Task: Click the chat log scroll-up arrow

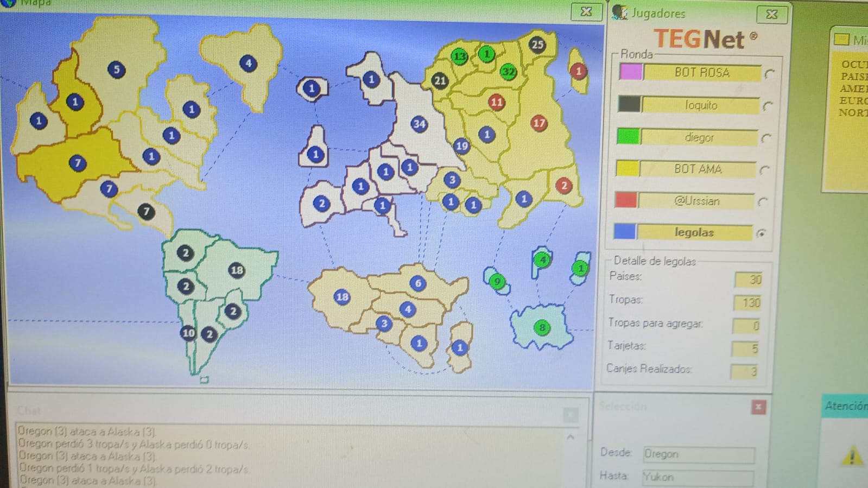Action: [x=571, y=437]
